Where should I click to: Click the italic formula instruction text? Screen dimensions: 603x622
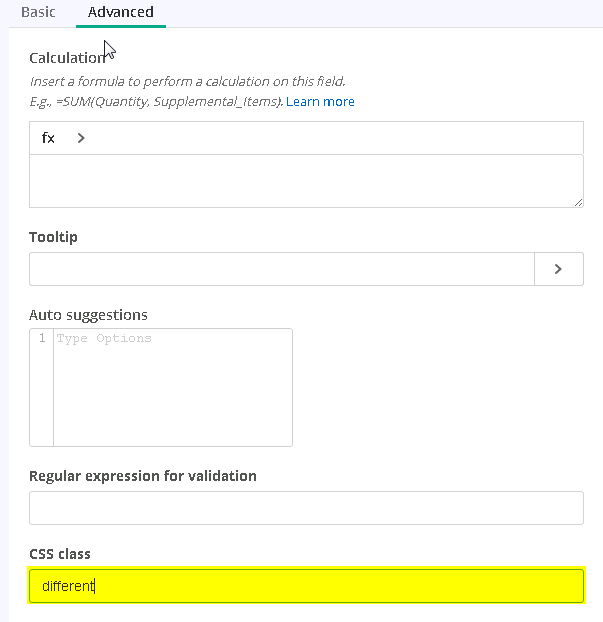click(187, 81)
